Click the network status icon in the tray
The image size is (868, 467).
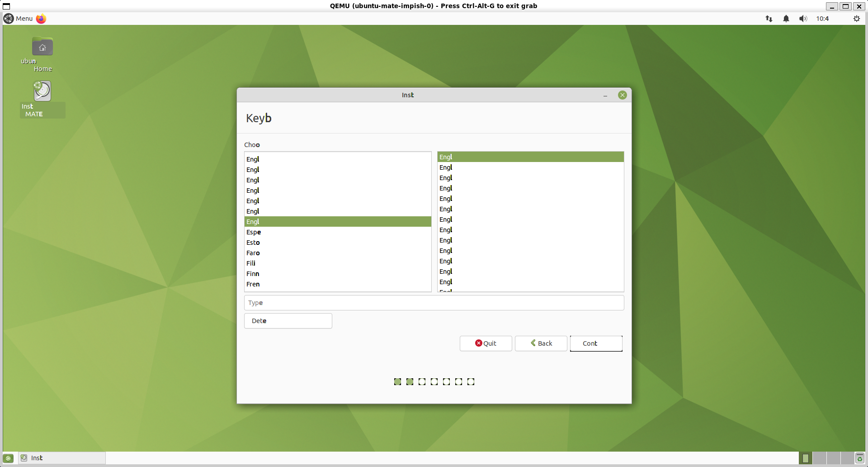[769, 19]
